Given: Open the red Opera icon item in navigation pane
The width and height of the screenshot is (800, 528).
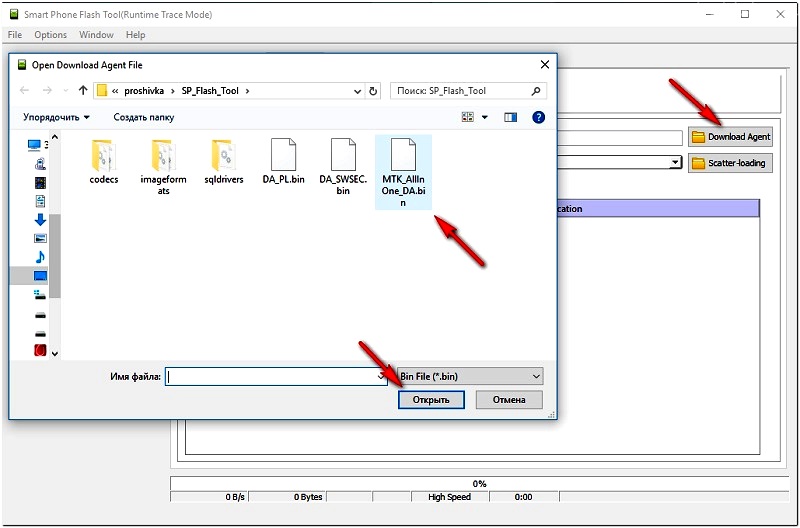Looking at the screenshot, I should (x=40, y=350).
